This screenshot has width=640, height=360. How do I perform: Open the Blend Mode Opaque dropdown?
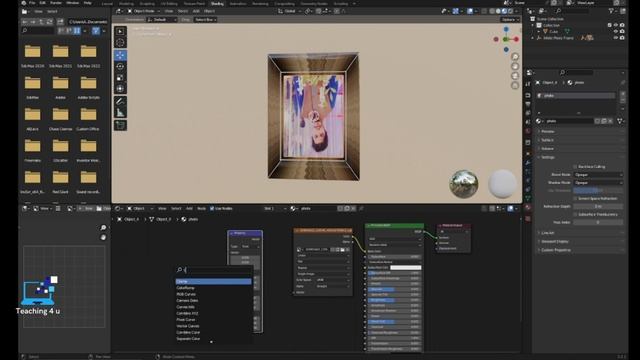click(x=598, y=175)
